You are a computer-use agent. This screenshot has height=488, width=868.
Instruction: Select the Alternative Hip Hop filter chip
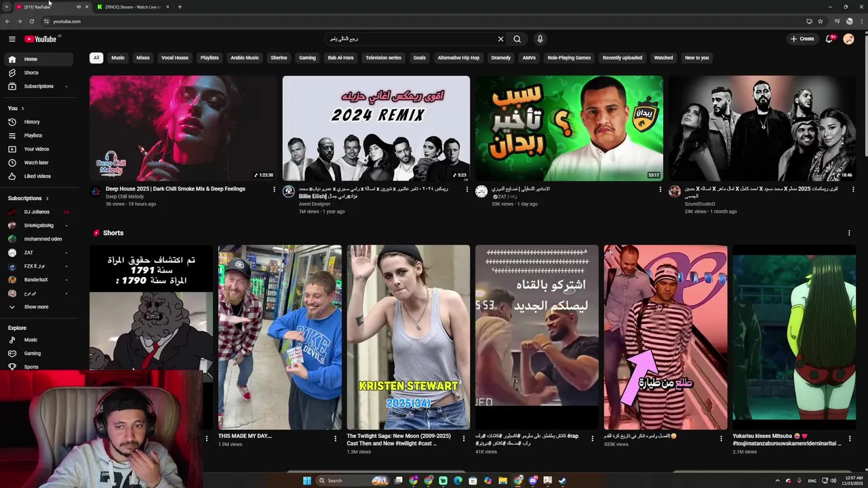click(x=458, y=58)
